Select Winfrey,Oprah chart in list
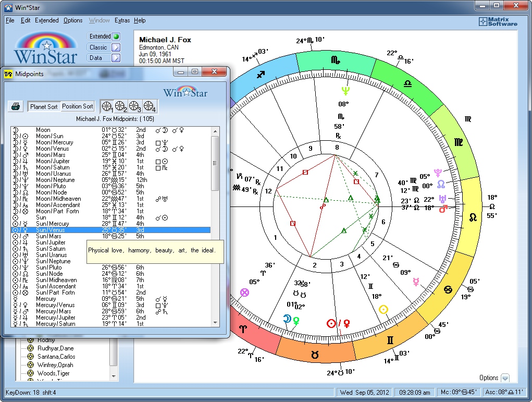The width and height of the screenshot is (532, 402). [x=55, y=365]
